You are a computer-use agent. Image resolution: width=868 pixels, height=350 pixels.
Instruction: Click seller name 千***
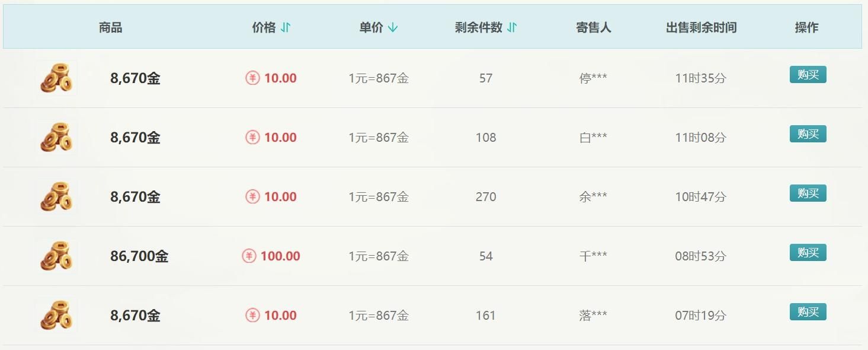click(x=592, y=256)
